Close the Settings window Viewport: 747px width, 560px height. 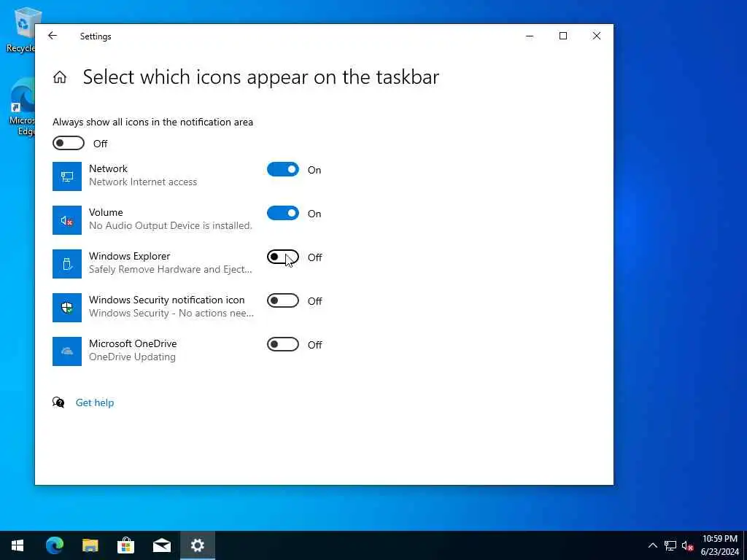coord(597,36)
